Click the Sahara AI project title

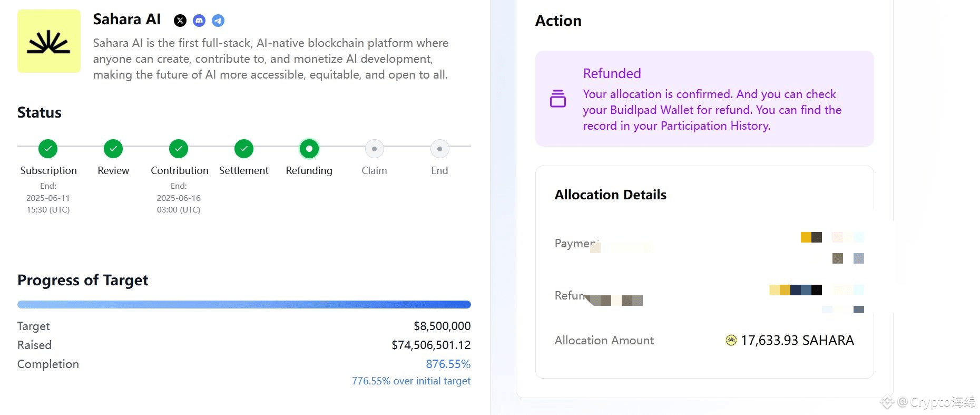coord(127,20)
